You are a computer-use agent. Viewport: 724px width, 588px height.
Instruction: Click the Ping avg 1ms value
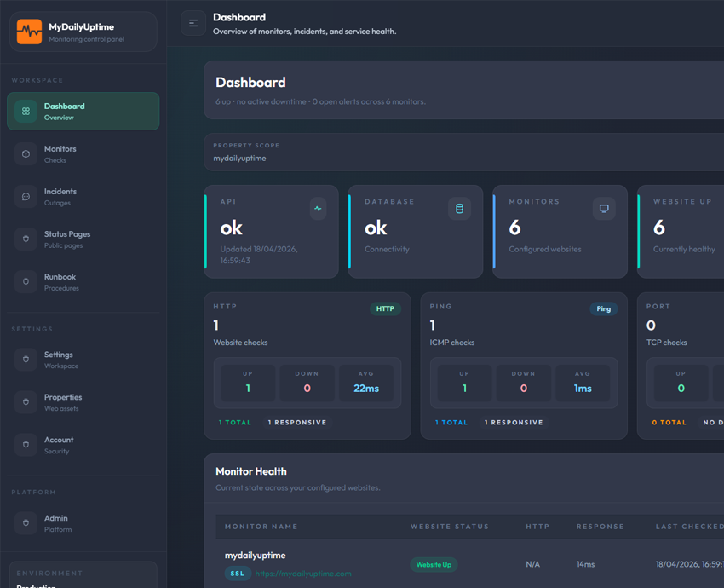click(x=583, y=389)
